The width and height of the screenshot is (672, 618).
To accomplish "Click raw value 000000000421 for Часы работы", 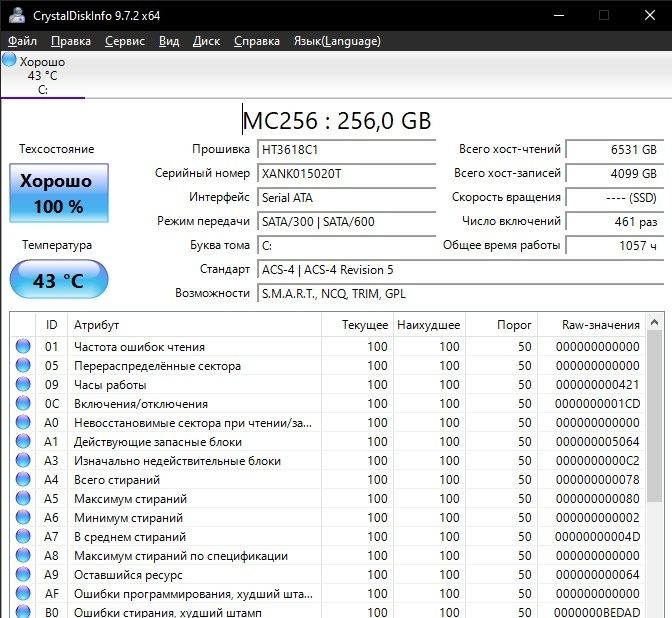I will pos(597,384).
